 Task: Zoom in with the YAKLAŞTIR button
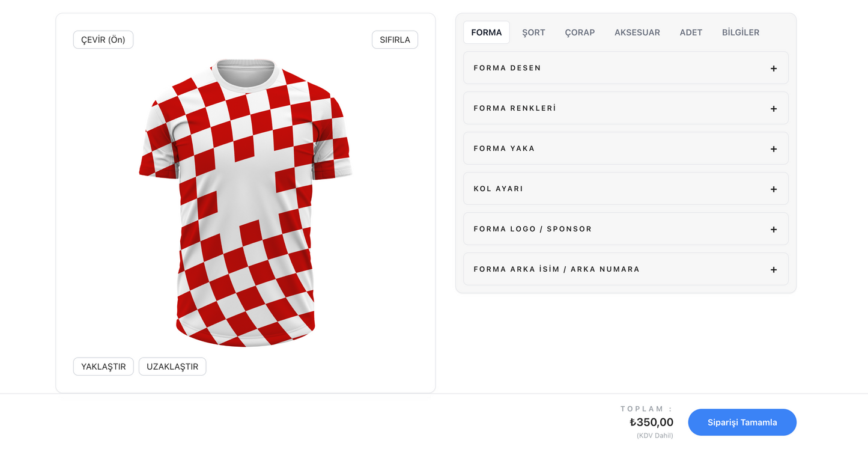pyautogui.click(x=103, y=367)
